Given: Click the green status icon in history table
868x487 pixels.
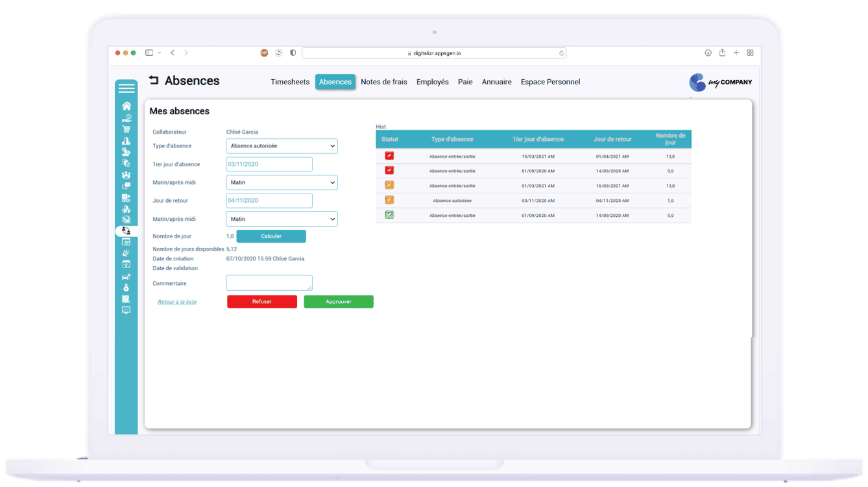Looking at the screenshot, I should point(389,215).
